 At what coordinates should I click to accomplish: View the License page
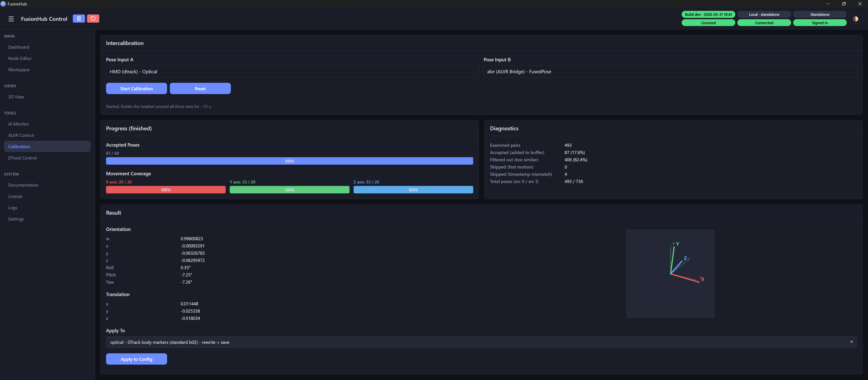click(47, 196)
